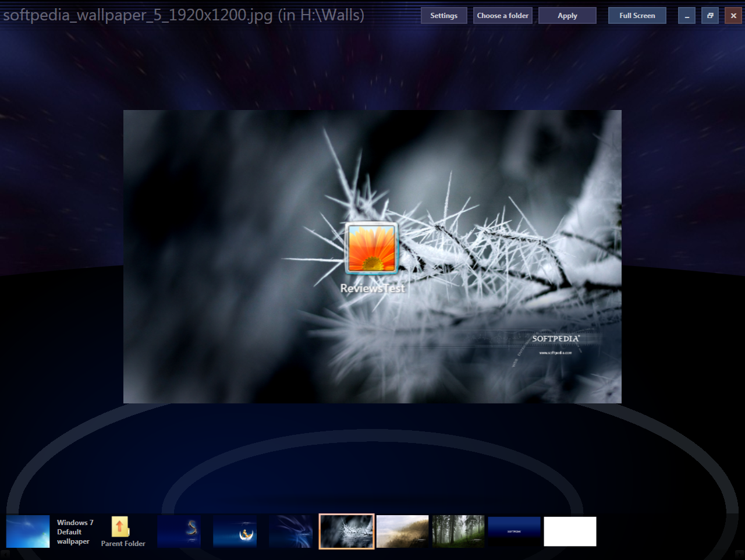
Task: Choose the foggy forest wallpaper thumbnail
Action: coord(458,531)
